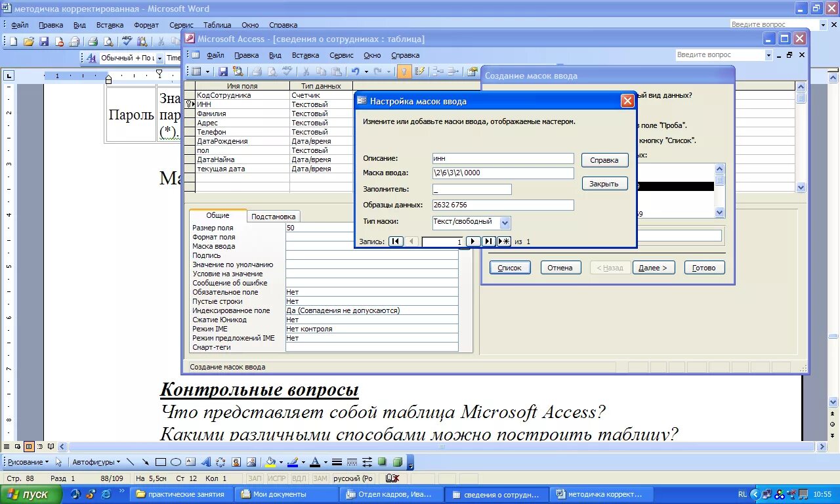The height and width of the screenshot is (504, 840).
Task: Click the Список button in wizard
Action: tap(510, 268)
